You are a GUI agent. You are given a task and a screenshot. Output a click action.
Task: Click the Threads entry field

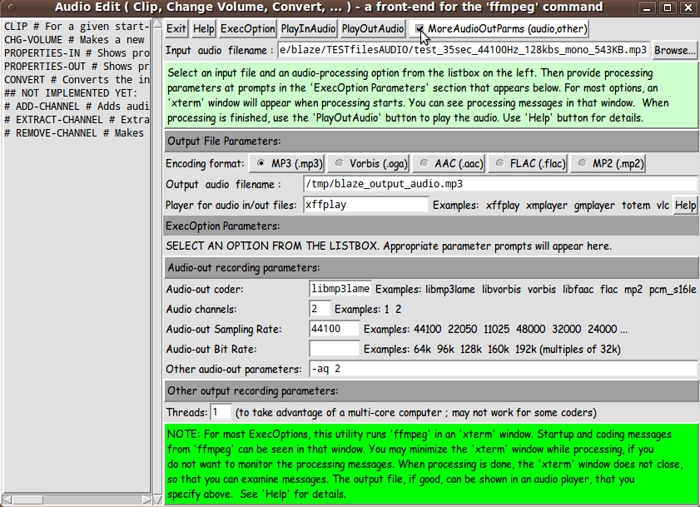[221, 412]
